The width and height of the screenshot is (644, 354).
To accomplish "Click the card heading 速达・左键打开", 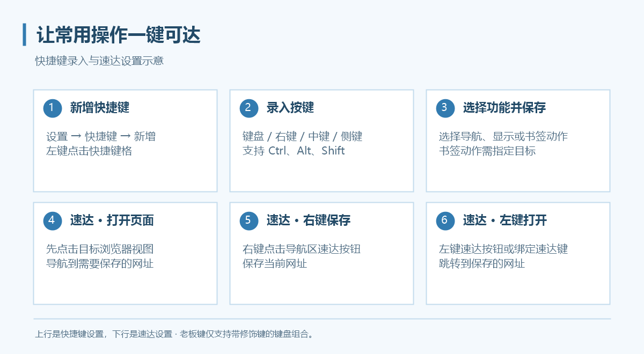I will pyautogui.click(x=505, y=220).
